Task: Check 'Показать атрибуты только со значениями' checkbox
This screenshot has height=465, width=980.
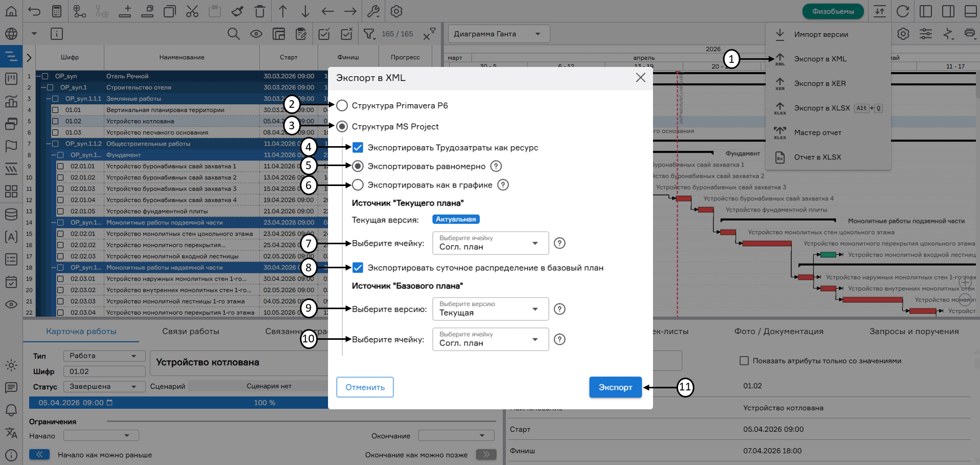Action: pyautogui.click(x=744, y=361)
